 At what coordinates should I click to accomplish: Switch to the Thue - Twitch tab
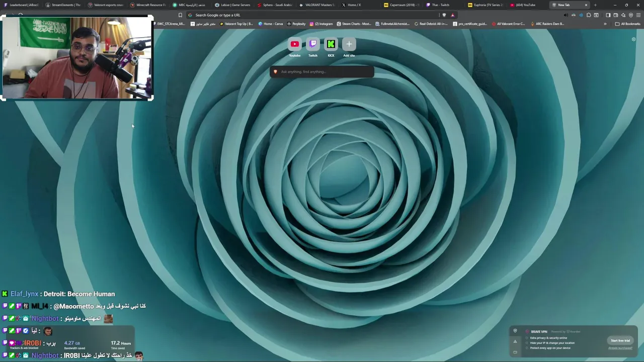[x=444, y=5]
